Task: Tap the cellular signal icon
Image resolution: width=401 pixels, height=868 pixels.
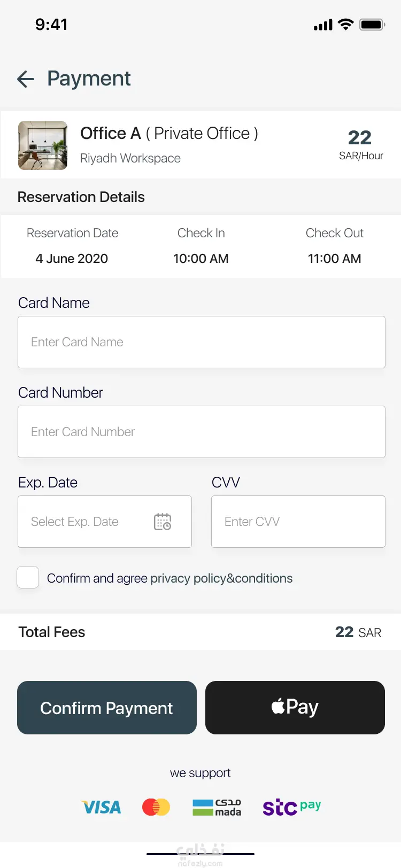Action: [x=323, y=25]
